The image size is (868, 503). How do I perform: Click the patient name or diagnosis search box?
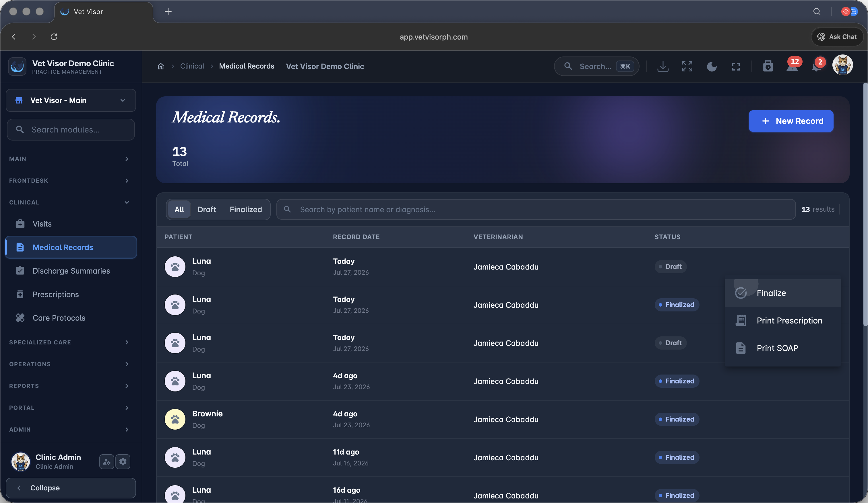point(536,209)
